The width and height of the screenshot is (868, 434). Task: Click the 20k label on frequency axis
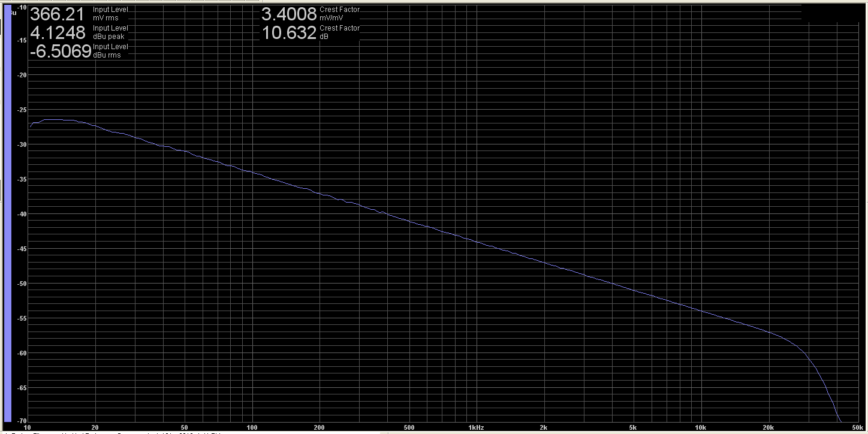click(768, 427)
